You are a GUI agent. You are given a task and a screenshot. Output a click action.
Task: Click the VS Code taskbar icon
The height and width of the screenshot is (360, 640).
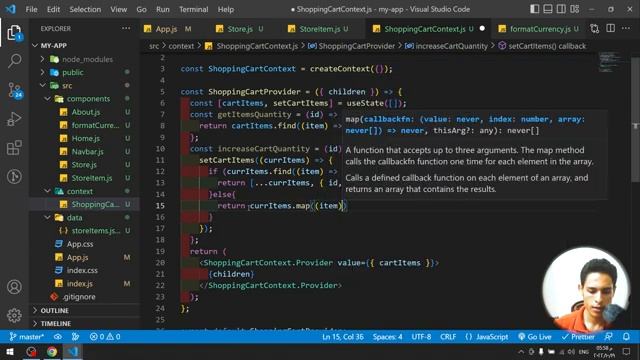73,351
